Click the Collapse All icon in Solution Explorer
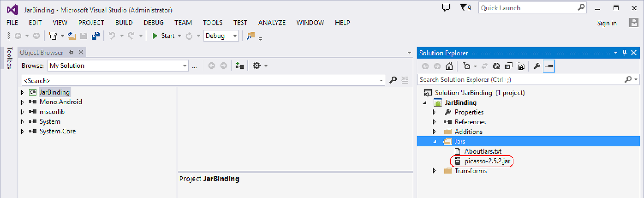This screenshot has width=644, height=198. pos(508,66)
